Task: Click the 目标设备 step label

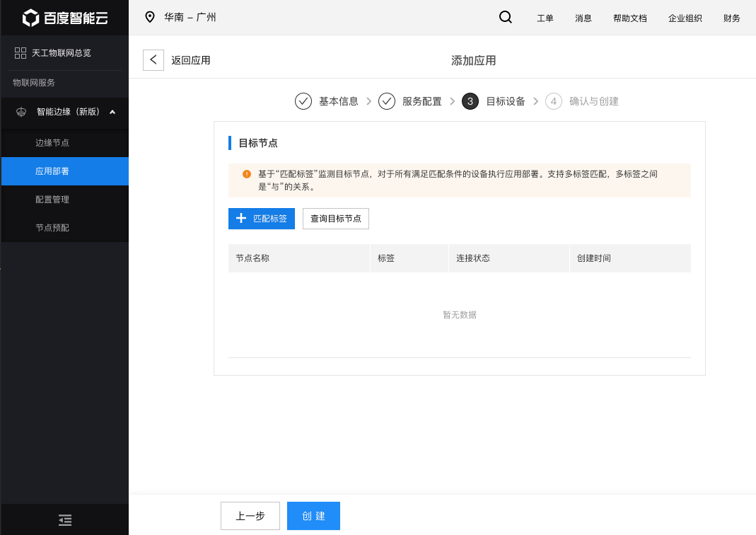Action: [505, 101]
